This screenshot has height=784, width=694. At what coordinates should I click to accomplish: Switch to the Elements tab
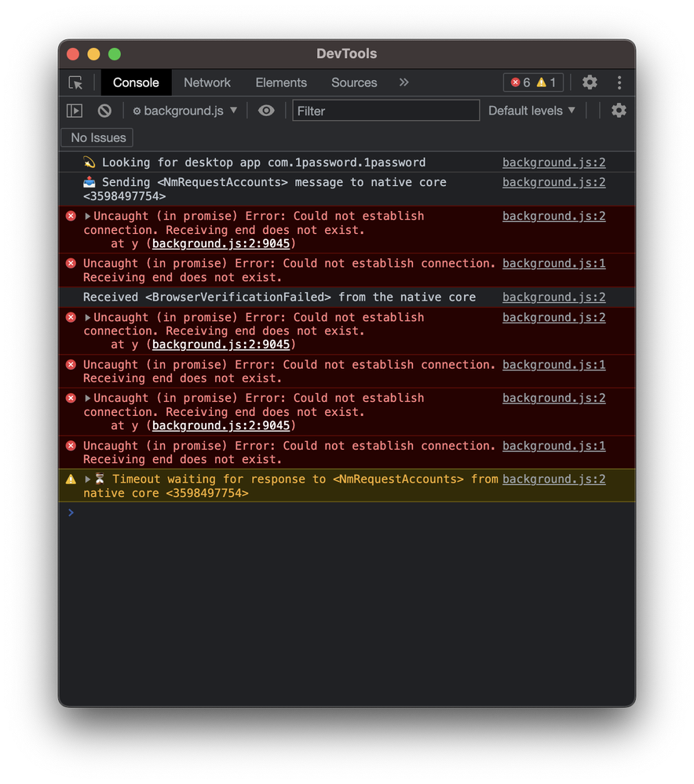(x=281, y=82)
